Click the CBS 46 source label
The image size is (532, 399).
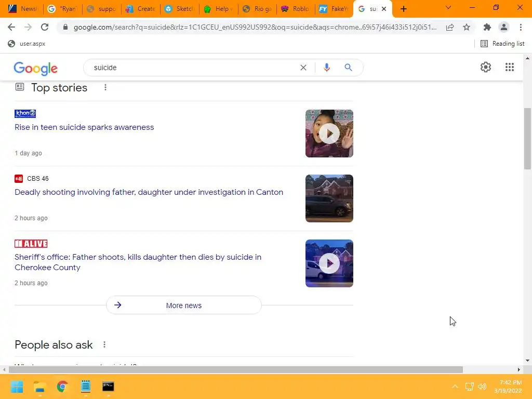pyautogui.click(x=37, y=179)
